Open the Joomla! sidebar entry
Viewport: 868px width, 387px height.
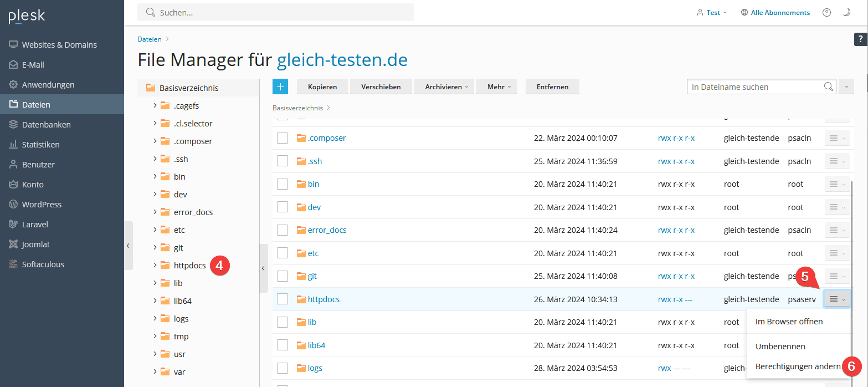35,245
